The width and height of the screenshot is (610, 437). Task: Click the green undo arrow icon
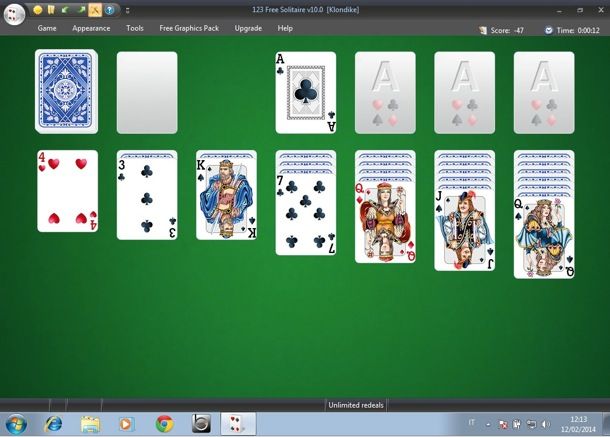pos(65,10)
